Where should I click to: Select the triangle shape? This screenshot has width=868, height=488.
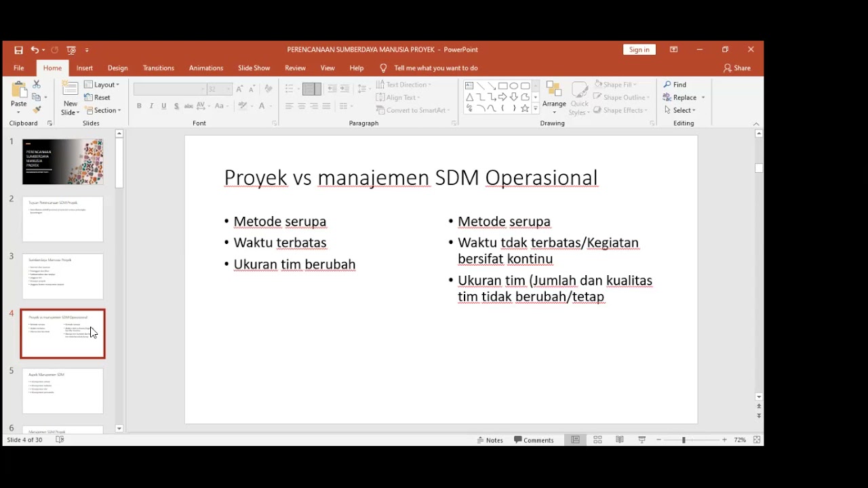tap(469, 97)
